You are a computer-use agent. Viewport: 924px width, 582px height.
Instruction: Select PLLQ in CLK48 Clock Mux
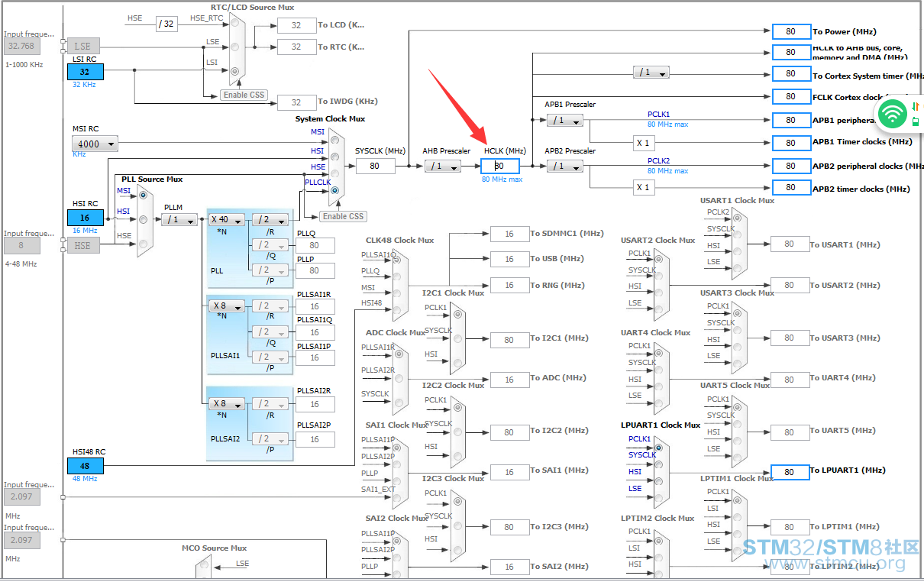pyautogui.click(x=397, y=276)
